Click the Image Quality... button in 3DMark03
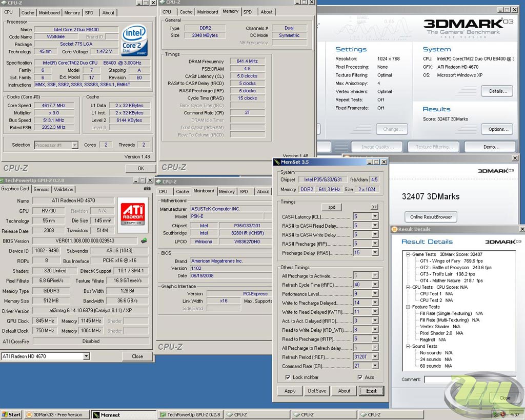525x420 pixels. [378, 147]
